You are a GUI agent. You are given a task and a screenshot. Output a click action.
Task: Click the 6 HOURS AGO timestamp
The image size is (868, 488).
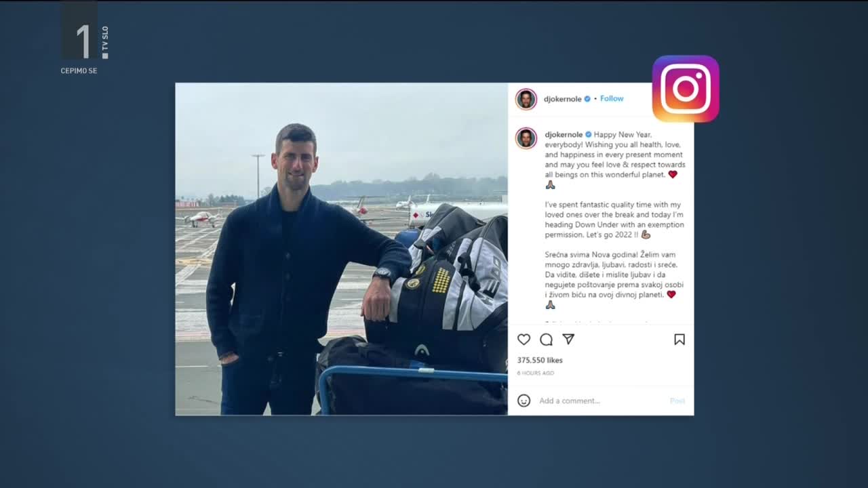536,373
